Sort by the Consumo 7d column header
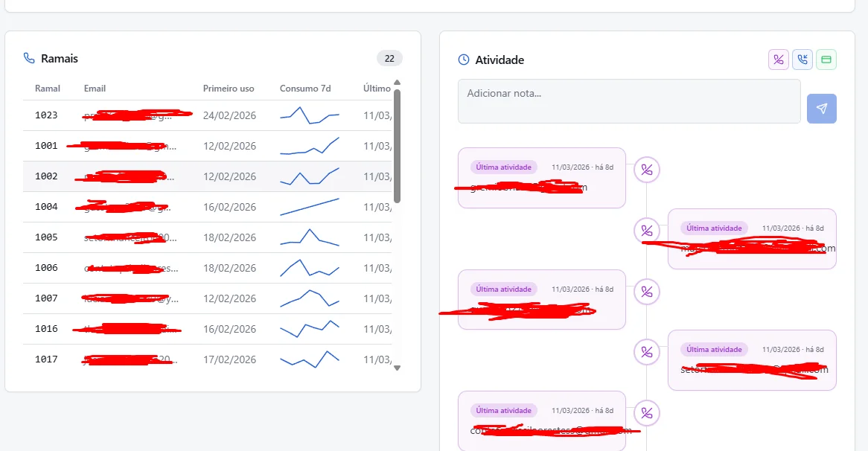Viewport: 868px width, 451px height. click(x=305, y=89)
